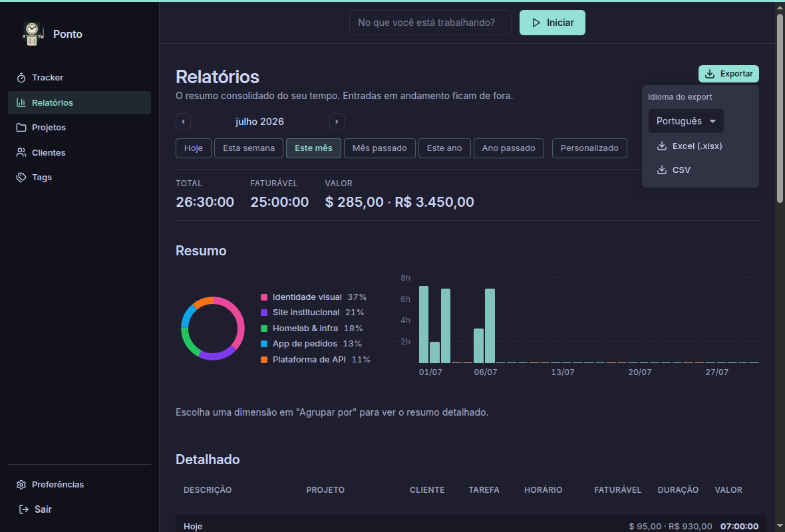Click the total time 26:30:00
This screenshot has width=785, height=532.
[x=205, y=202]
